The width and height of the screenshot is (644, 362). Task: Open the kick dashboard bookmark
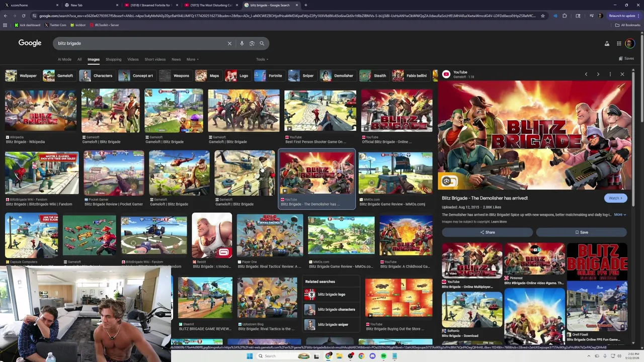tap(27, 25)
